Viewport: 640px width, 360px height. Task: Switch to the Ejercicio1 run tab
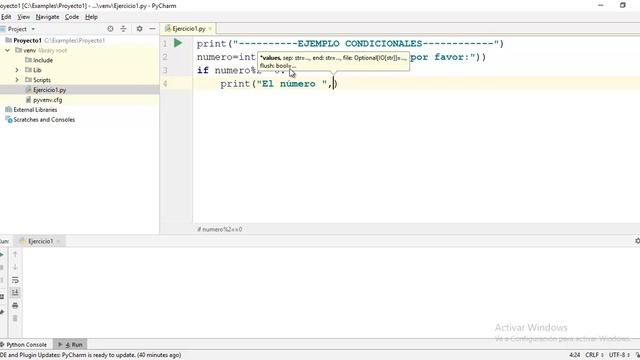tap(40, 241)
